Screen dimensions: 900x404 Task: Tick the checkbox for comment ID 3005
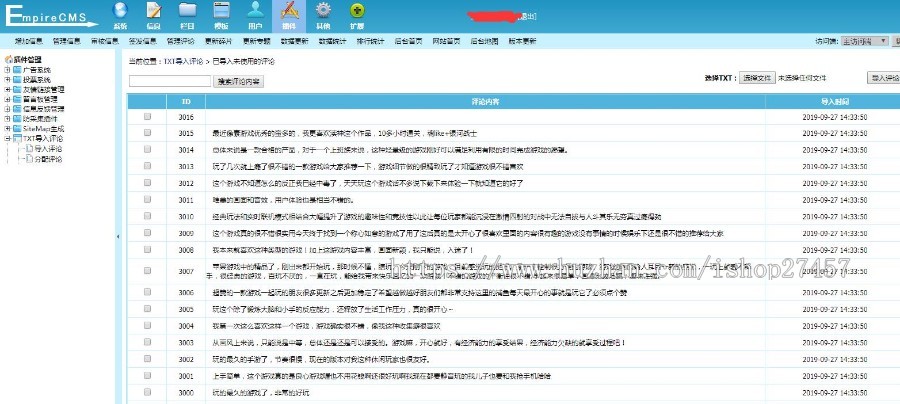[148, 309]
